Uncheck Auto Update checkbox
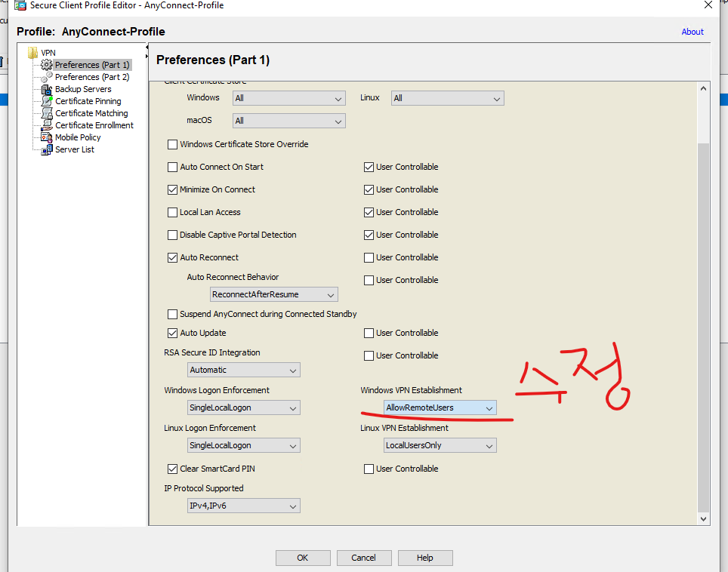Image resolution: width=728 pixels, height=572 pixels. (x=172, y=333)
